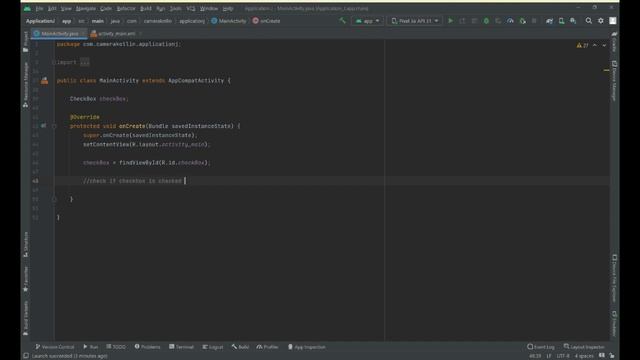Open the Navigate menu
The height and width of the screenshot is (360, 640).
point(86,8)
